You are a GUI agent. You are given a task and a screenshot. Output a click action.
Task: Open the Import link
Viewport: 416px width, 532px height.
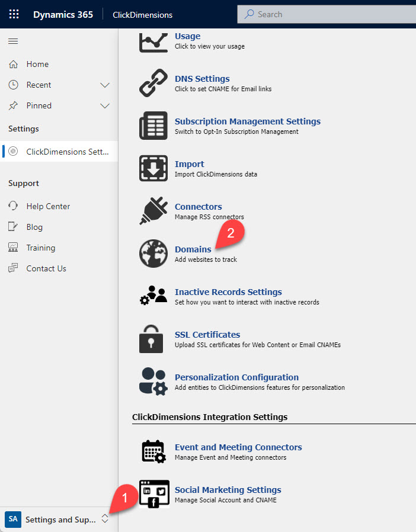click(x=190, y=164)
